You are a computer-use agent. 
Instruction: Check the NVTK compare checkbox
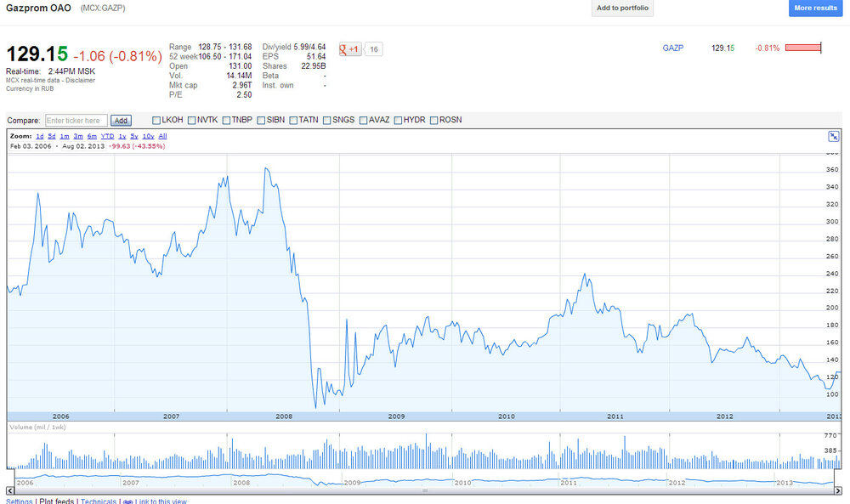point(191,121)
